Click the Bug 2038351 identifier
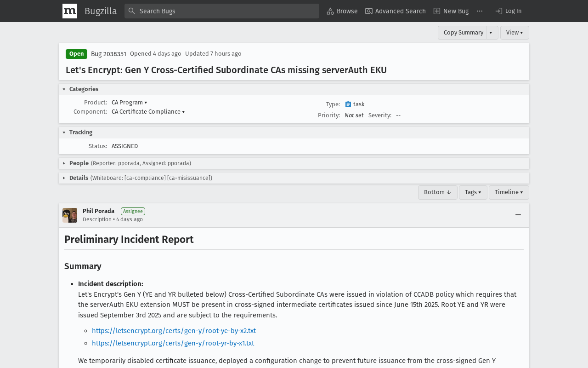 point(108,54)
